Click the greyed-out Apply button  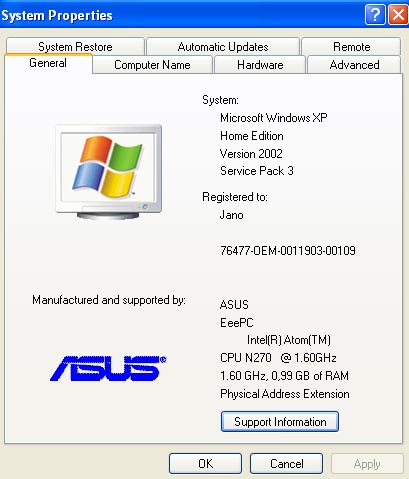click(367, 464)
